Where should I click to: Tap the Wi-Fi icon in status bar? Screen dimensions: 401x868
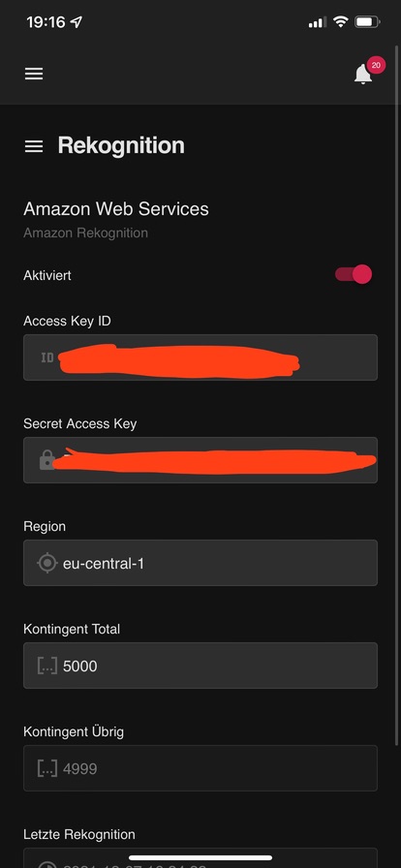[x=341, y=22]
